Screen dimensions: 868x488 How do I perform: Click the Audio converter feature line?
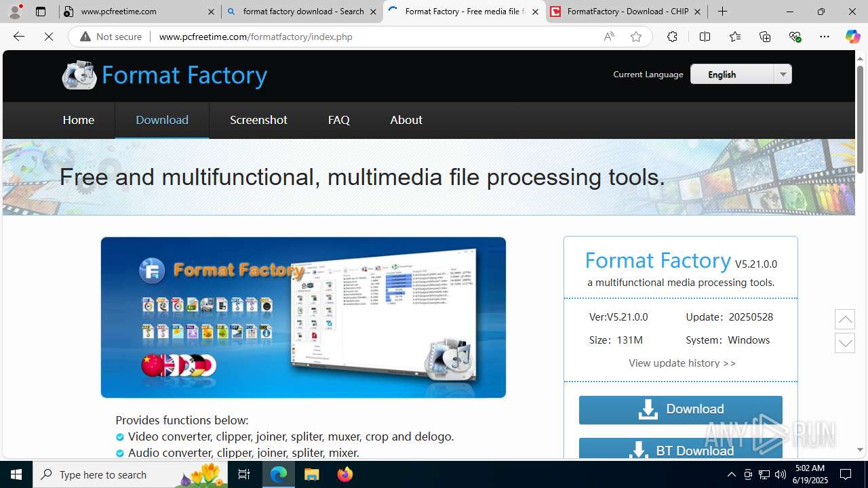click(237, 453)
